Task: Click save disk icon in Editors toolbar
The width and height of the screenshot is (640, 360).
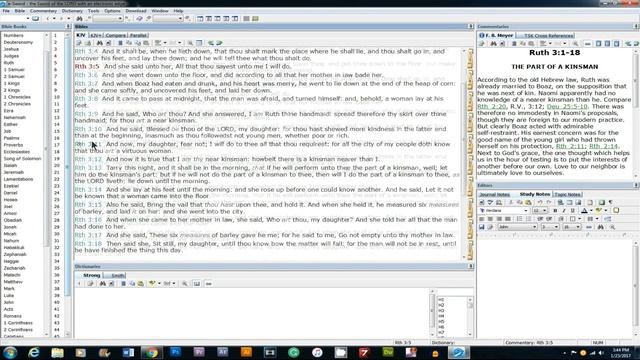Action: tap(482, 227)
